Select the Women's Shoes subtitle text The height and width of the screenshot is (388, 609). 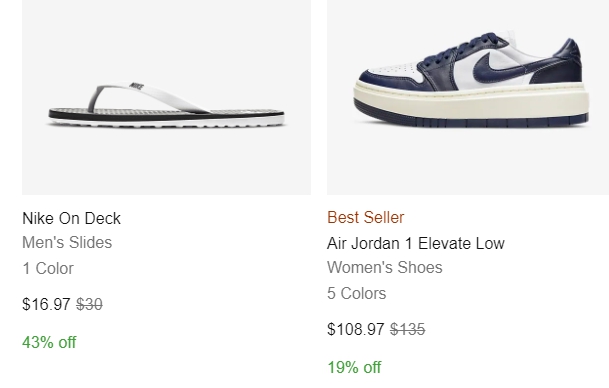385,267
